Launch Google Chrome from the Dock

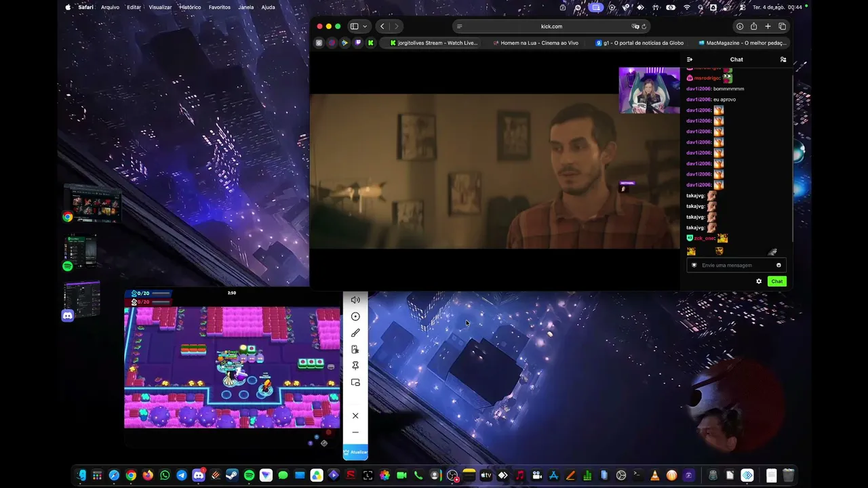[x=131, y=475]
